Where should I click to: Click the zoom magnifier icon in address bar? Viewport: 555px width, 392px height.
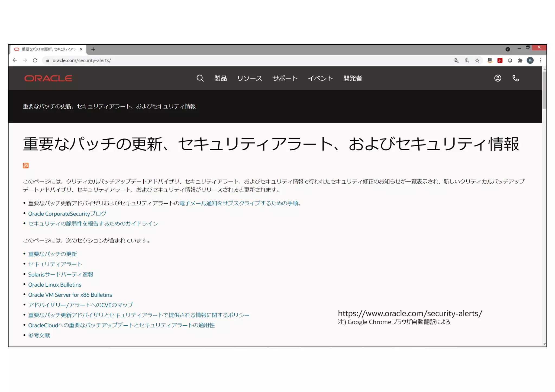[x=467, y=60]
